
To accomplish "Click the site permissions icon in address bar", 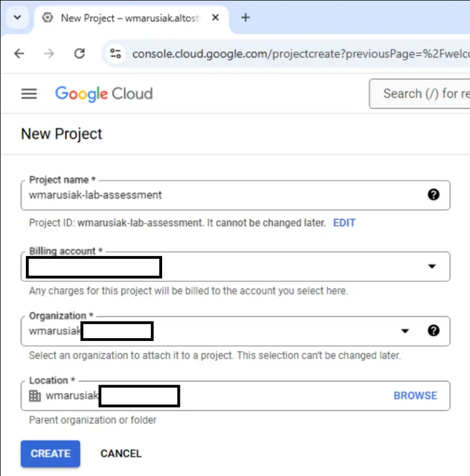I will coord(116,53).
